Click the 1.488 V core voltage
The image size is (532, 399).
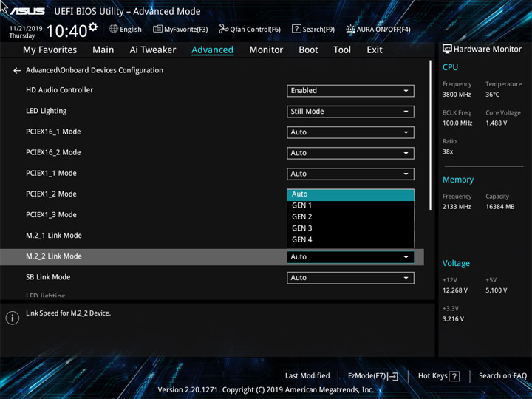(x=496, y=123)
